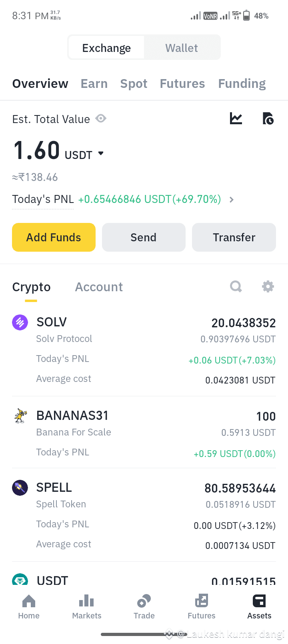Hide balance with the eye icon
Screen dimensions: 288x644
pos(101,119)
